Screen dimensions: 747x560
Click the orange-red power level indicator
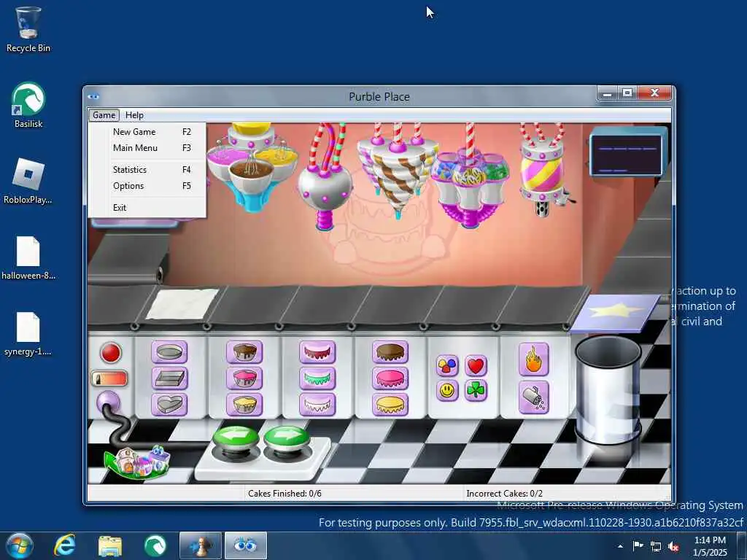[109, 378]
